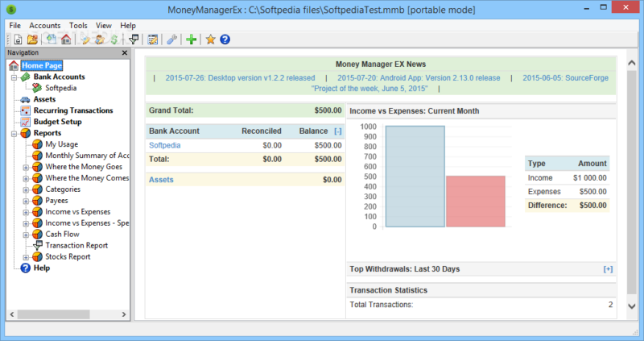
Task: Add new transaction with green plus
Action: click(x=191, y=40)
